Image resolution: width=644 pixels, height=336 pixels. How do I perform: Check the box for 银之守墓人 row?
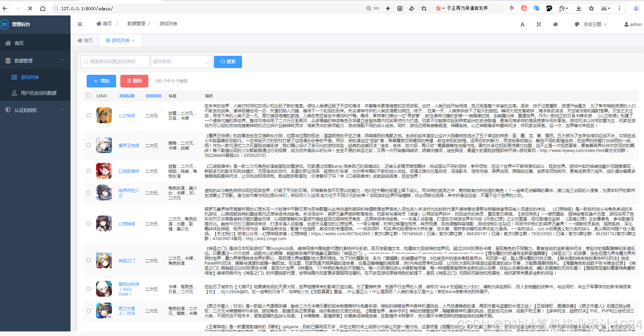tap(88, 310)
